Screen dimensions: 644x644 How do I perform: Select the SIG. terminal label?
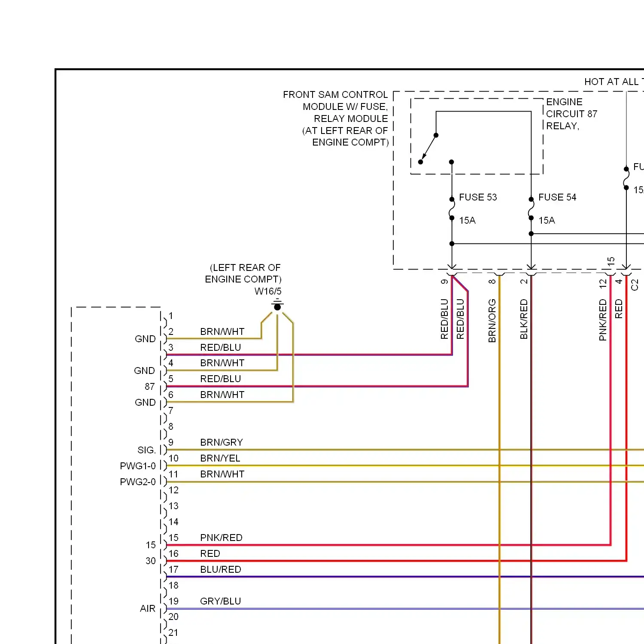pyautogui.click(x=146, y=450)
